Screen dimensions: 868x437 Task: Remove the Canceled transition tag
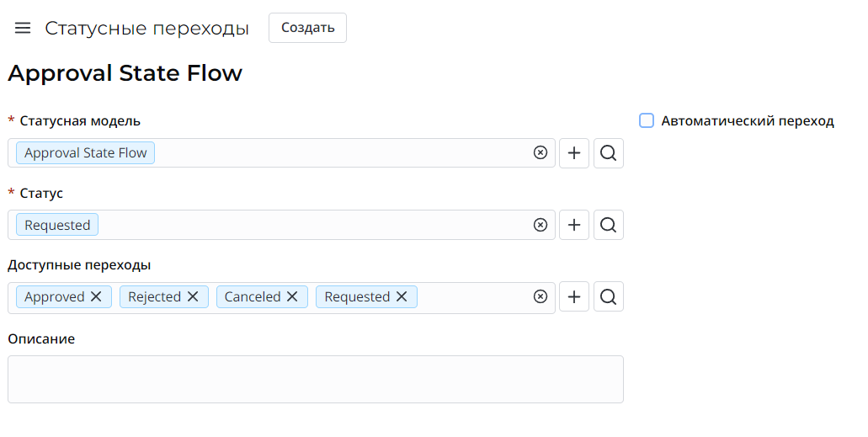click(x=292, y=296)
